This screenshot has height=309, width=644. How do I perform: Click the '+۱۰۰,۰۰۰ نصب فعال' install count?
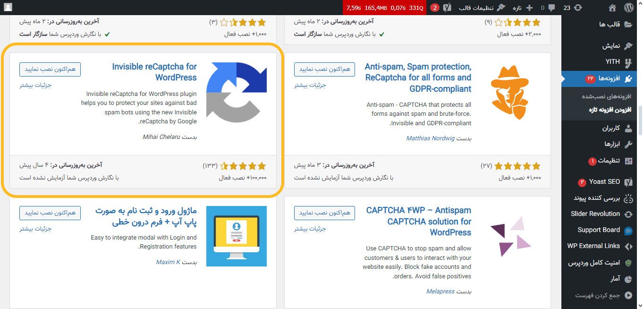click(x=243, y=178)
